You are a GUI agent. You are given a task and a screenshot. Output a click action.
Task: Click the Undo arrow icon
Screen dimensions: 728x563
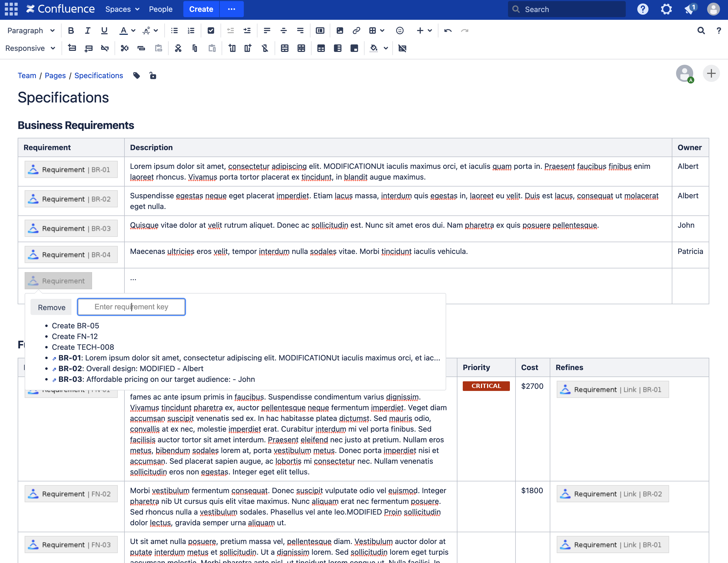coord(448,31)
